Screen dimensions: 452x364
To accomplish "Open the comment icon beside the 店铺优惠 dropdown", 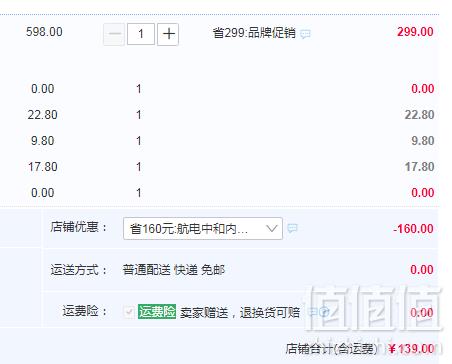I will click(x=292, y=228).
